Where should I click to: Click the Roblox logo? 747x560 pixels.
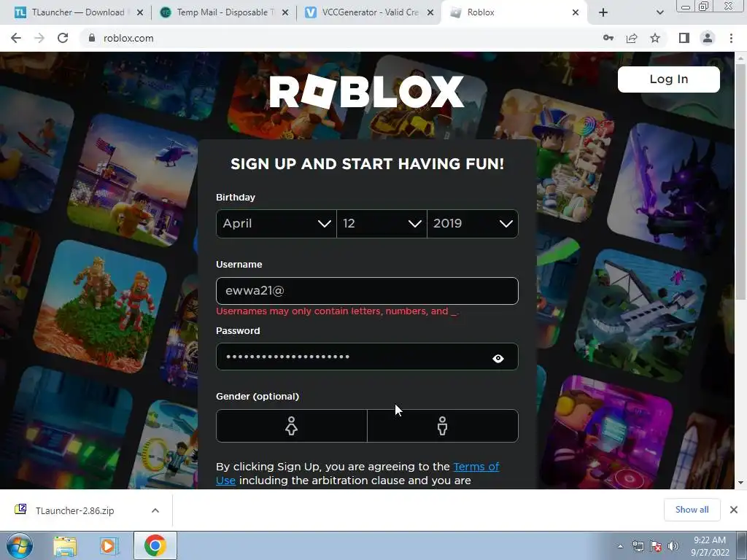pos(366,91)
